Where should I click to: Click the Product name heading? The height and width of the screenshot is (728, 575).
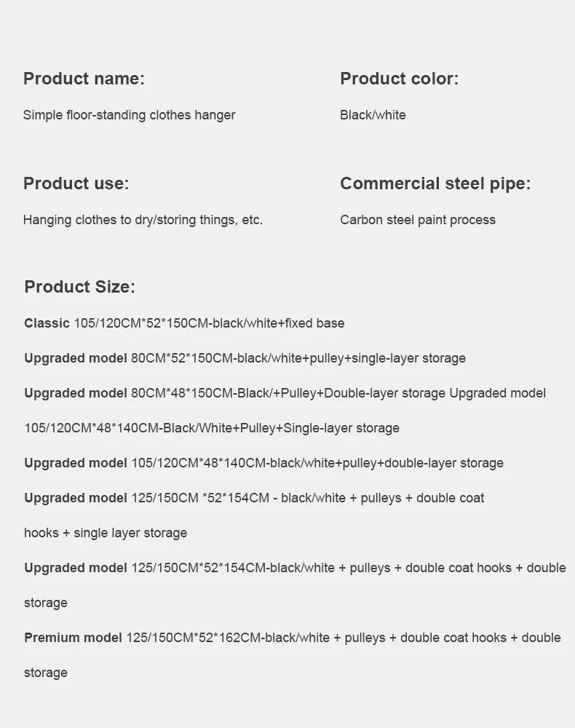click(x=84, y=79)
